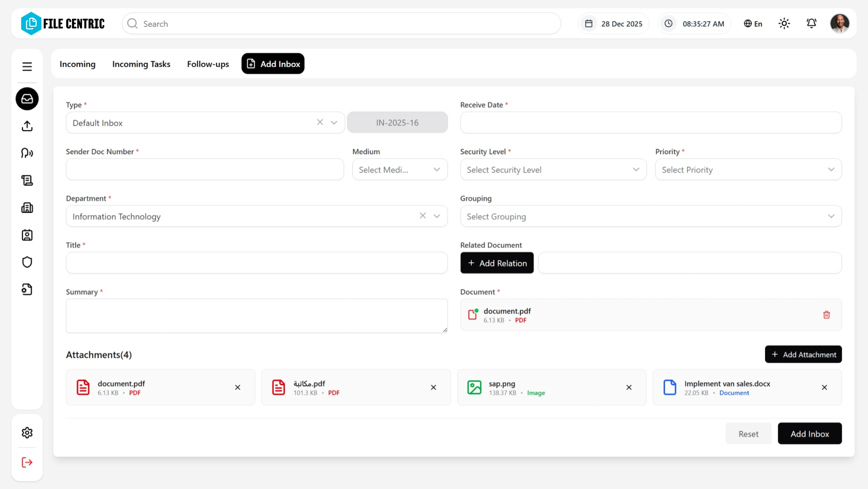Image resolution: width=868 pixels, height=489 pixels.
Task: Click the upload icon in the sidebar
Action: [27, 126]
